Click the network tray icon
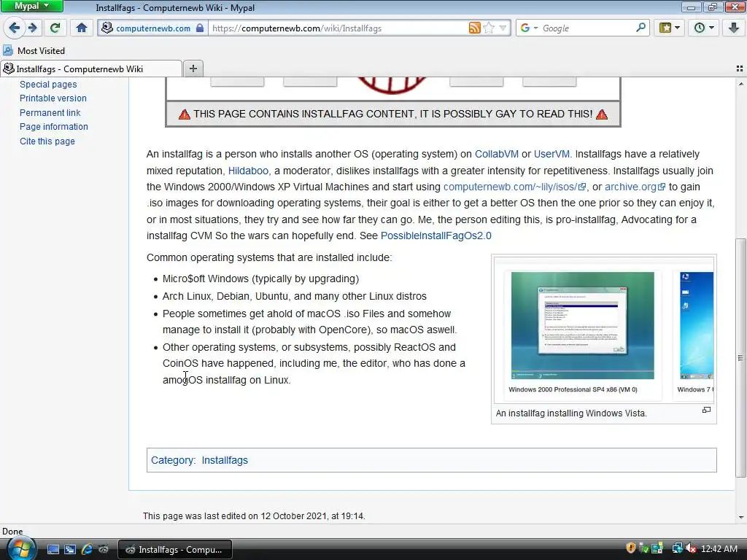747x560 pixels. (677, 548)
